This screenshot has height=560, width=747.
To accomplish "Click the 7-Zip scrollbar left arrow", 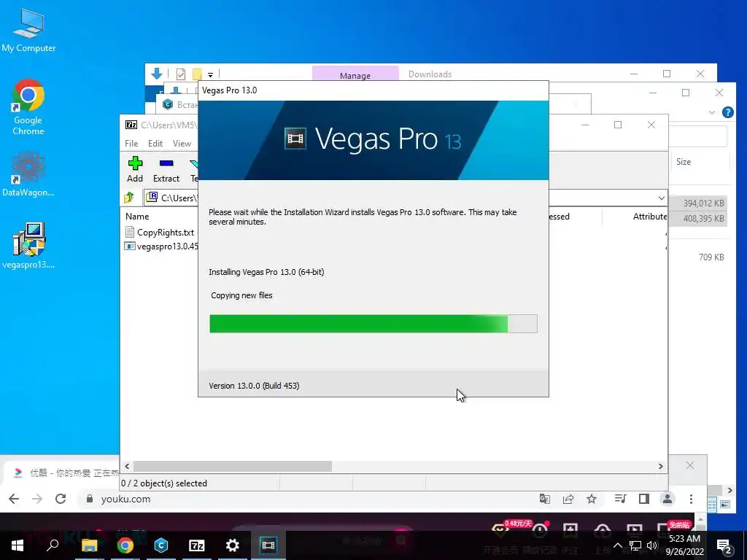I will tap(127, 466).
